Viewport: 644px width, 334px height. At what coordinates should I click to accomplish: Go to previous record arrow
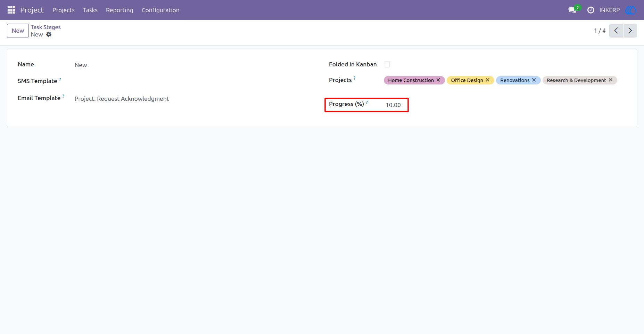pos(616,31)
